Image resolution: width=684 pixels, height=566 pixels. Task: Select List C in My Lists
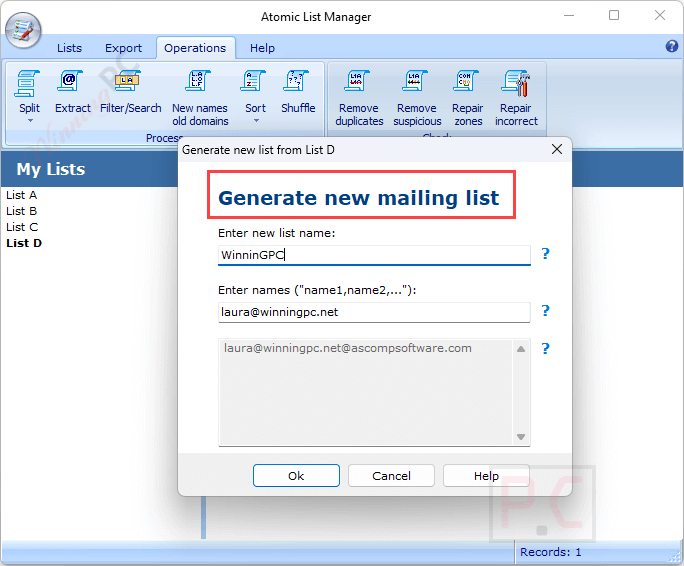22,227
